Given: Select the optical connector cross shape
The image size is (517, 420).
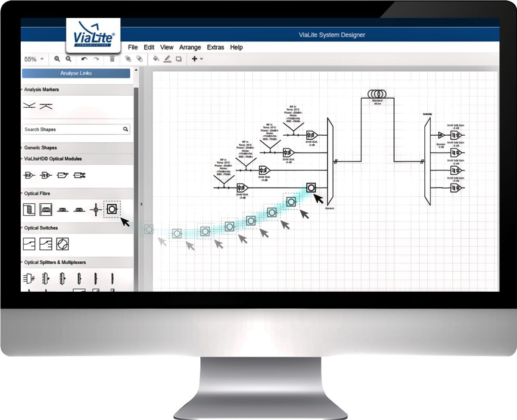Looking at the screenshot, I should point(96,210).
